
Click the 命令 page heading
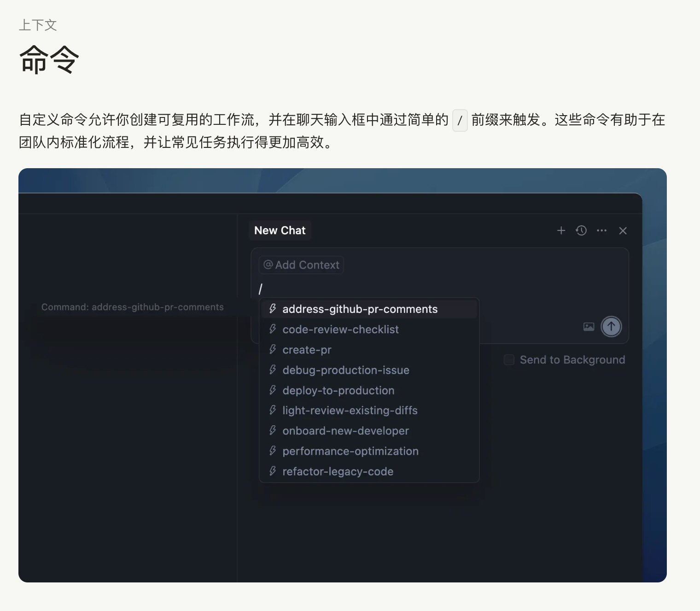click(x=49, y=59)
